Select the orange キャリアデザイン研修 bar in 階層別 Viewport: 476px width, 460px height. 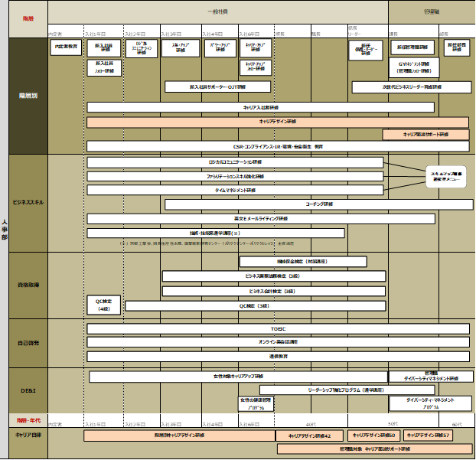278,122
